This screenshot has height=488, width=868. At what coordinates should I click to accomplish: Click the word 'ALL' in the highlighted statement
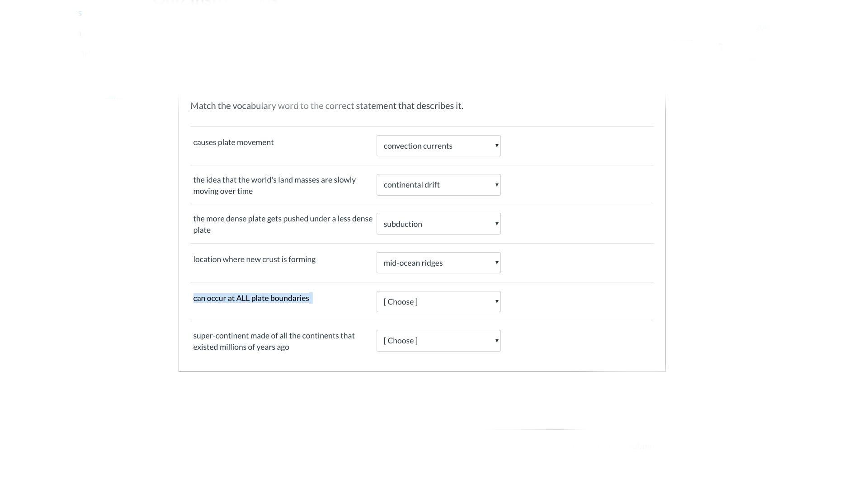point(243,298)
